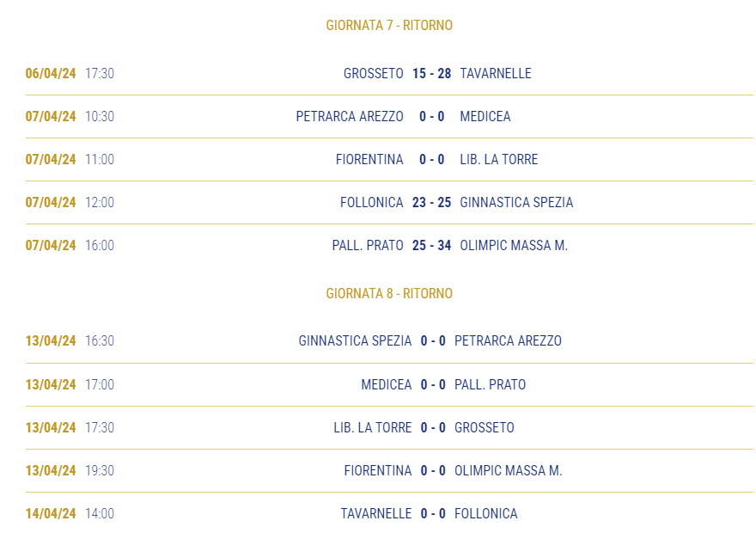Select Tavarnelle team in Grosseto match
The image size is (756, 539).
pos(496,73)
